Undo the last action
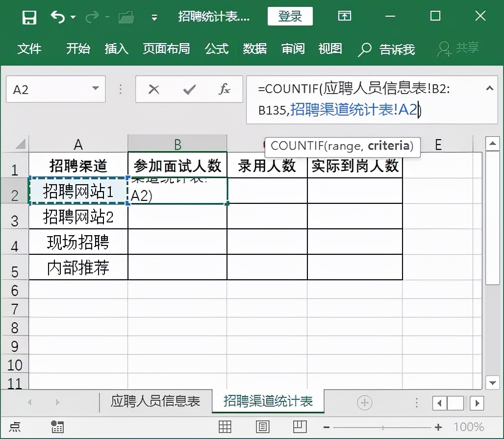504x439 pixels. coord(58,16)
